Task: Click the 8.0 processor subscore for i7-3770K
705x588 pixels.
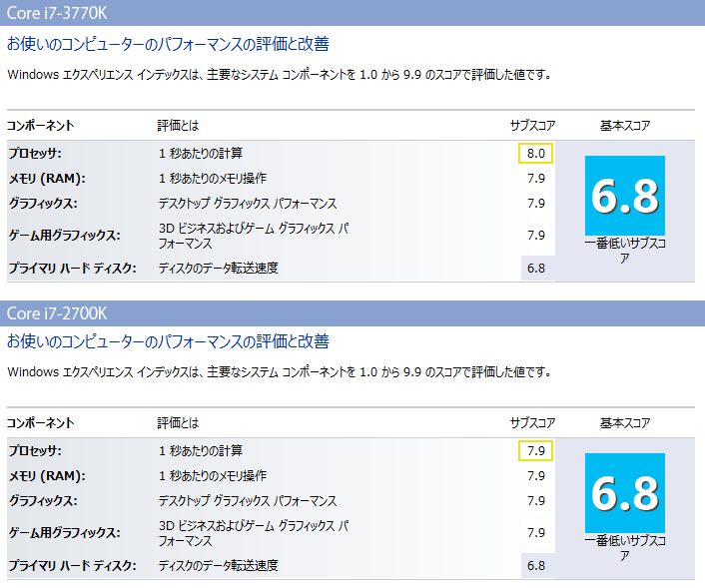Action: [536, 154]
